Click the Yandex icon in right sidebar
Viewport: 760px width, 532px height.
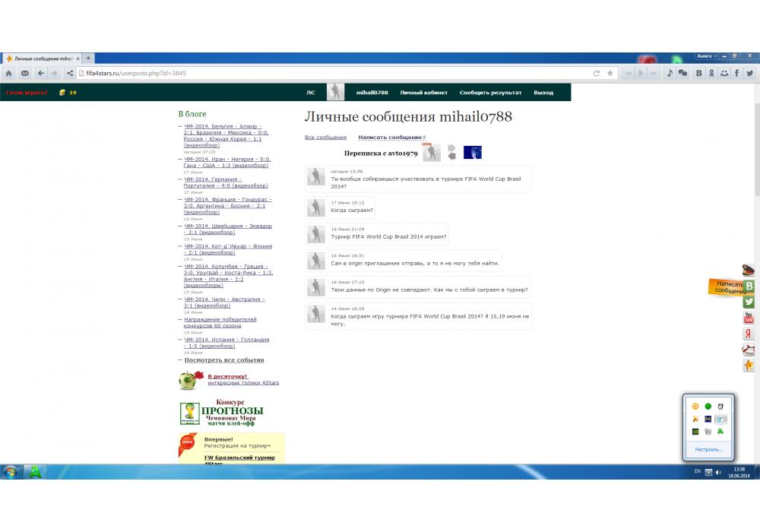(x=749, y=334)
